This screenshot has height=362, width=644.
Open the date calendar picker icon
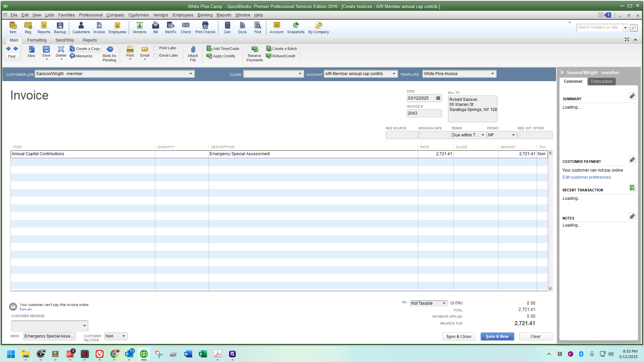pos(438,98)
